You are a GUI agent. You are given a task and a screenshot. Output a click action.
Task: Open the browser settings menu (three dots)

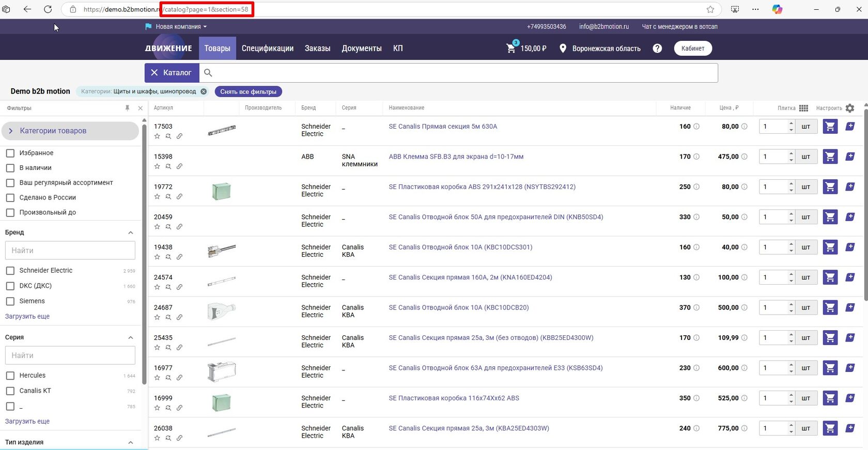(x=755, y=9)
